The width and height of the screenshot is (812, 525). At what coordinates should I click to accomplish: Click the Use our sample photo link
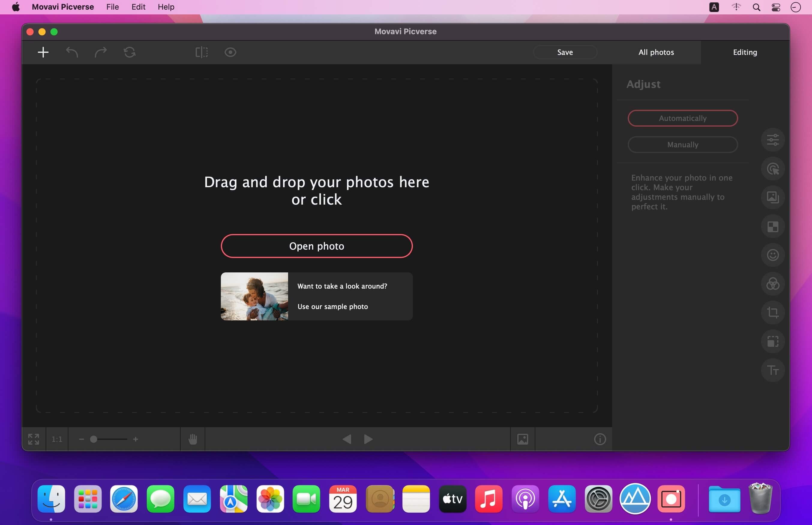click(333, 307)
